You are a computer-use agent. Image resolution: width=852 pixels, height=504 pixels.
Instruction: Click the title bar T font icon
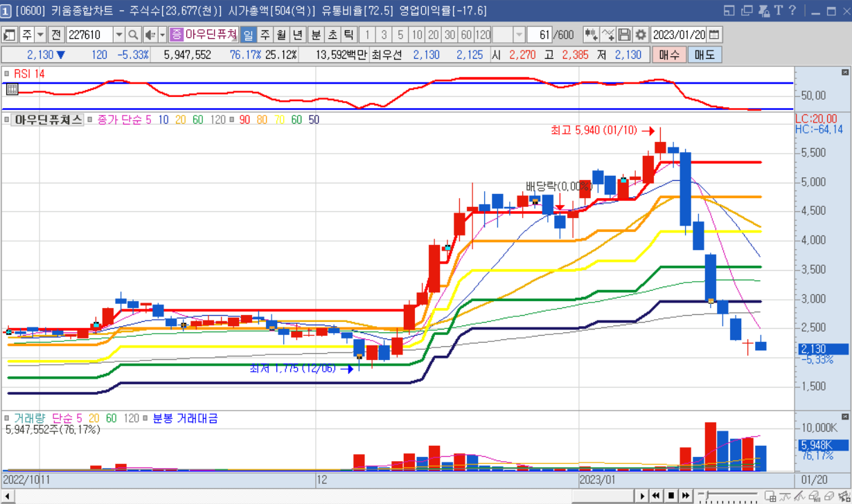point(778,10)
